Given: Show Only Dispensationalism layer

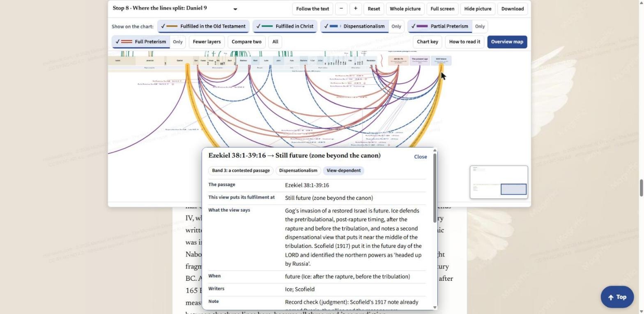Looking at the screenshot, I should click(396, 26).
